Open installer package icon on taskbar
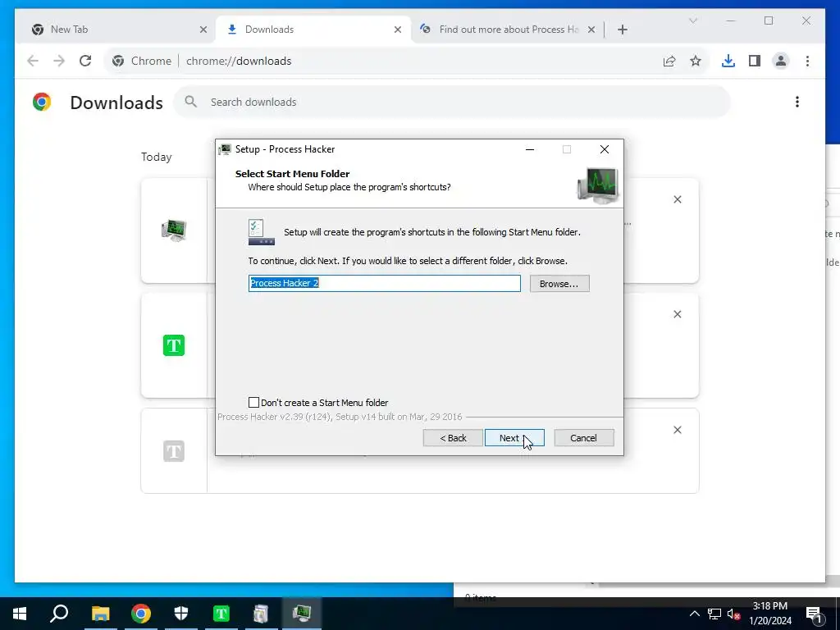The width and height of the screenshot is (840, 630). click(x=261, y=614)
